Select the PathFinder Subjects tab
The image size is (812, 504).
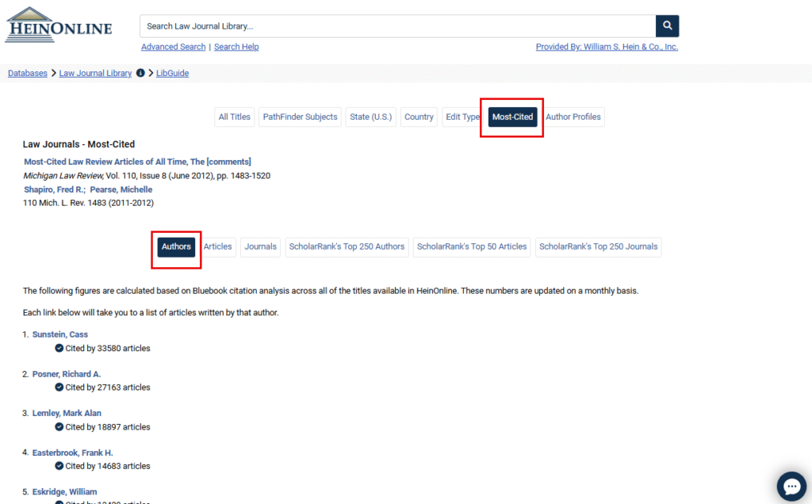click(x=300, y=116)
